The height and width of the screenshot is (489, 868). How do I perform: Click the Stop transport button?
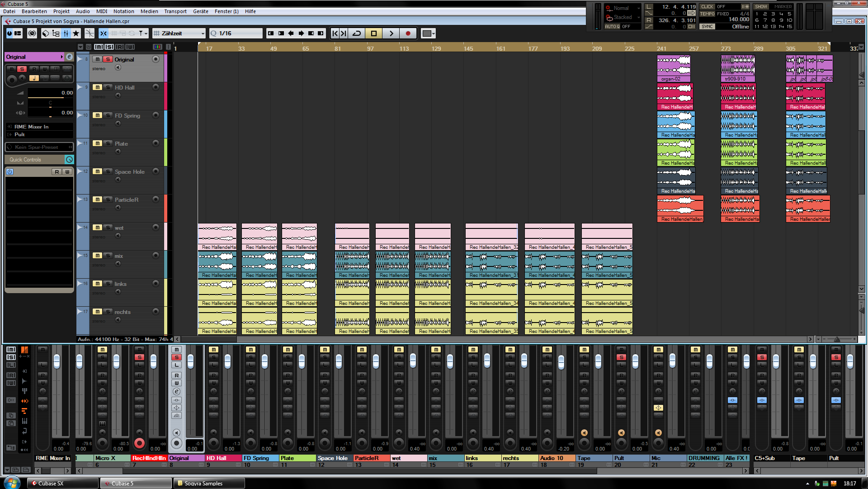coord(374,33)
